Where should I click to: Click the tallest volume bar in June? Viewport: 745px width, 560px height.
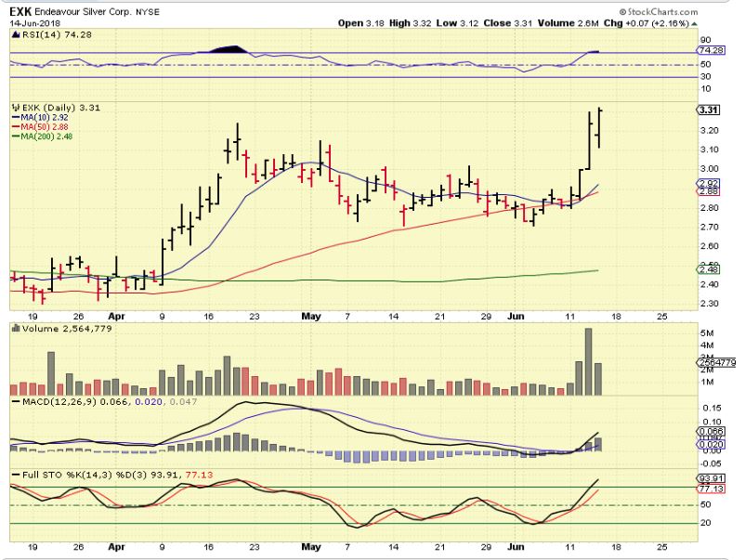tap(588, 362)
